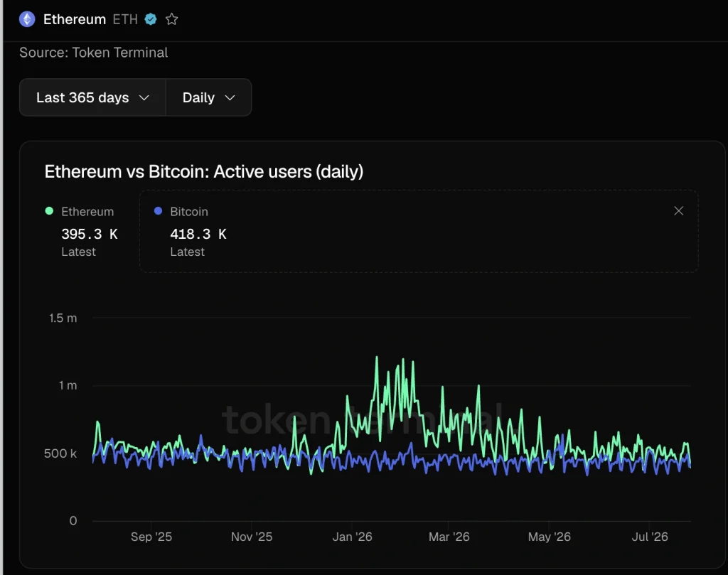Screen dimensions: 728x575
Task: Click the Latest label under Bitcoin value
Action: tap(187, 252)
